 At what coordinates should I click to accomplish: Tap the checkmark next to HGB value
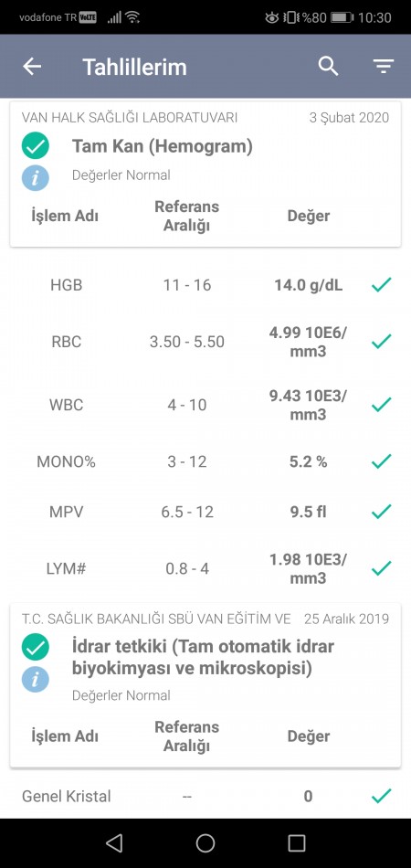(x=381, y=285)
